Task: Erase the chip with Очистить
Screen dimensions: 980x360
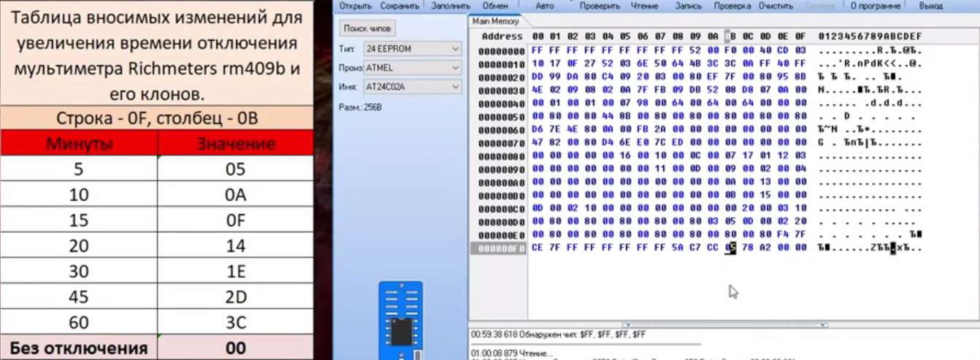Action: [776, 5]
